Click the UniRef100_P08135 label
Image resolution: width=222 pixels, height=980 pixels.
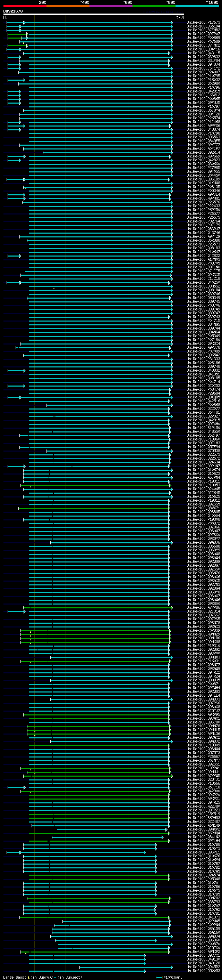coord(203,187)
